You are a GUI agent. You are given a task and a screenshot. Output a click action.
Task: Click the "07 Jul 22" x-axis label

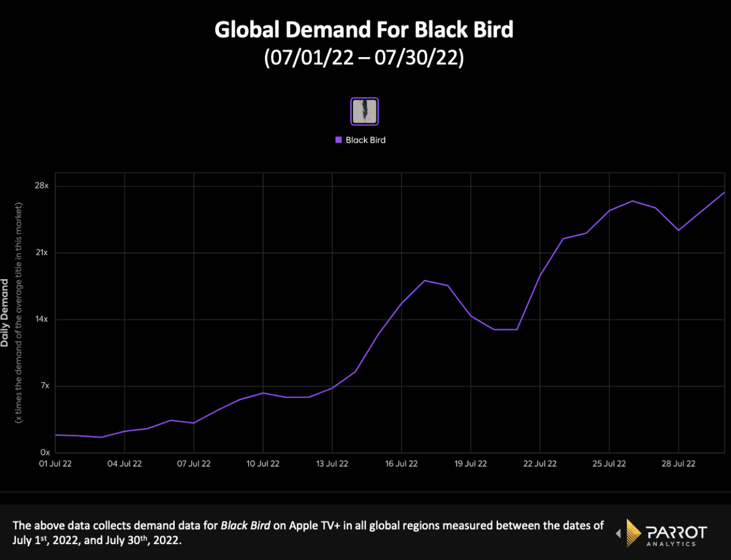pyautogui.click(x=194, y=464)
